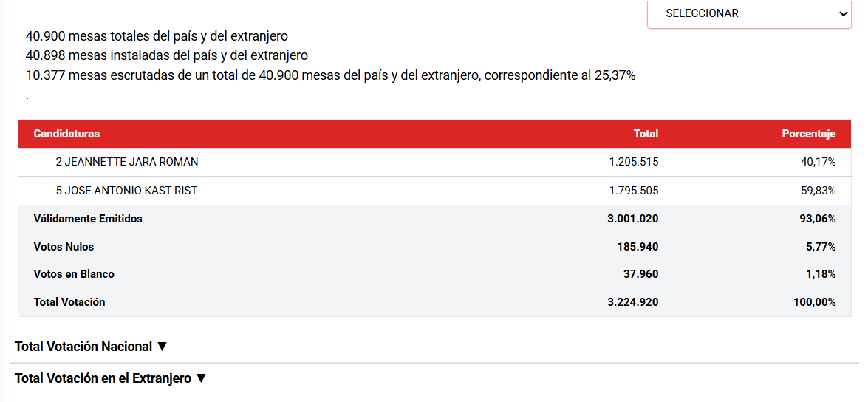
Task: Click the Válidamente Emitidos label
Action: pos(88,219)
